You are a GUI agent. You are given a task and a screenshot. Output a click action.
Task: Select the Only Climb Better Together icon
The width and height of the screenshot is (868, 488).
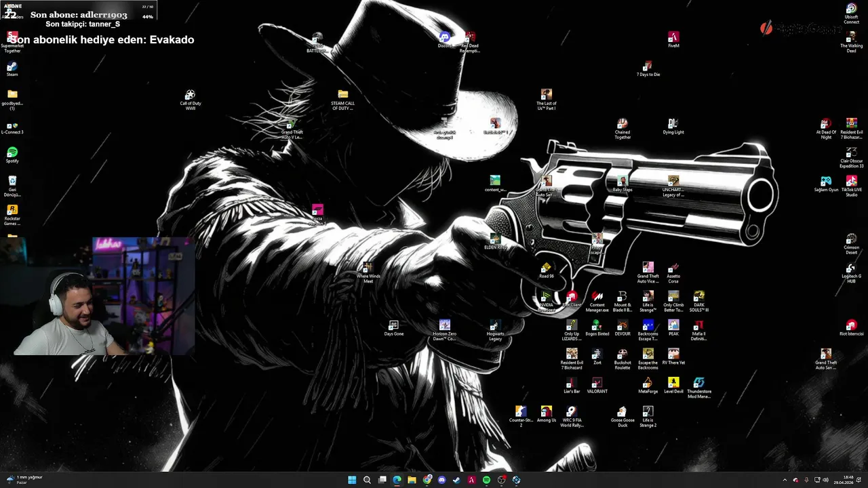click(673, 301)
